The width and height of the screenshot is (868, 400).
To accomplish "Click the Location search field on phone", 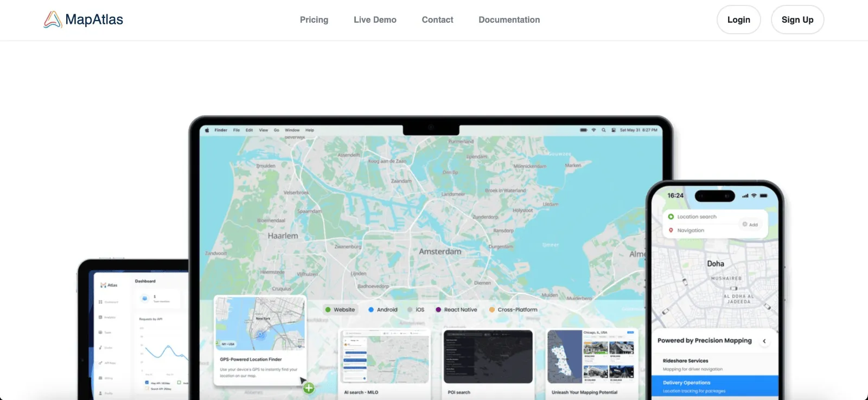I will coord(697,217).
